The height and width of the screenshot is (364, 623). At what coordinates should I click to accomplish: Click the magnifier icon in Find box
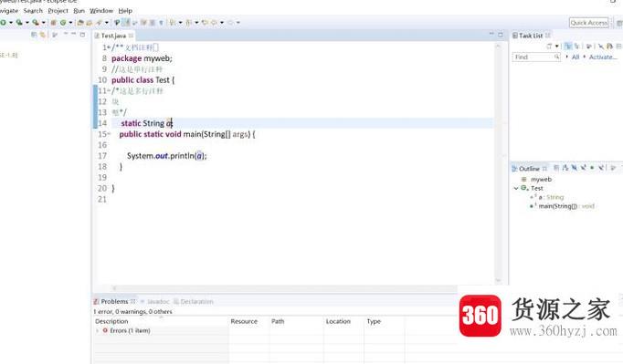tap(556, 57)
